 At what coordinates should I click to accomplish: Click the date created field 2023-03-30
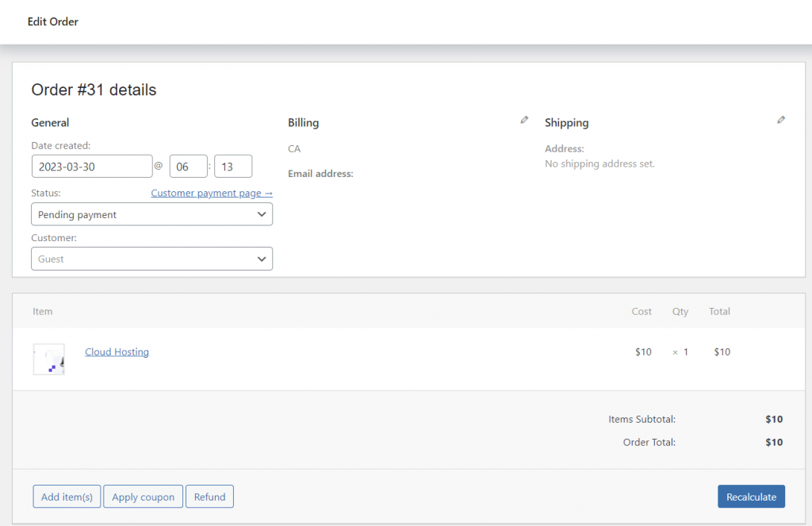[92, 167]
